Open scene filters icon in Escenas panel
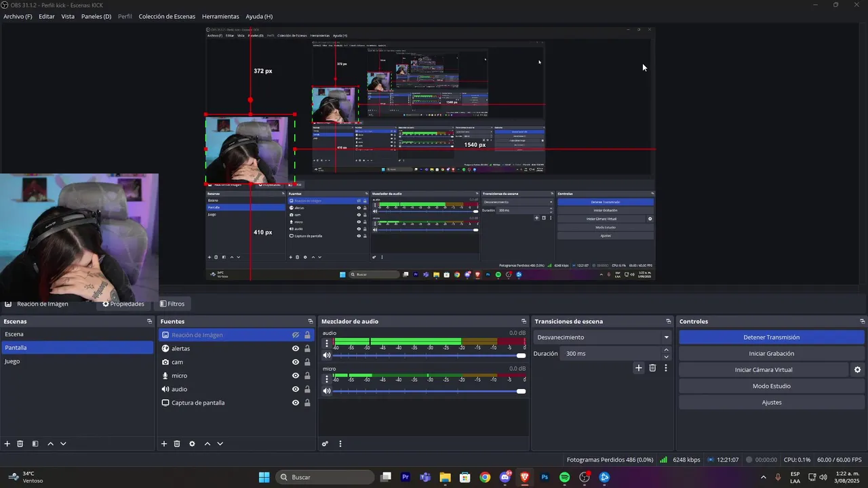The width and height of the screenshot is (868, 488). point(35,444)
